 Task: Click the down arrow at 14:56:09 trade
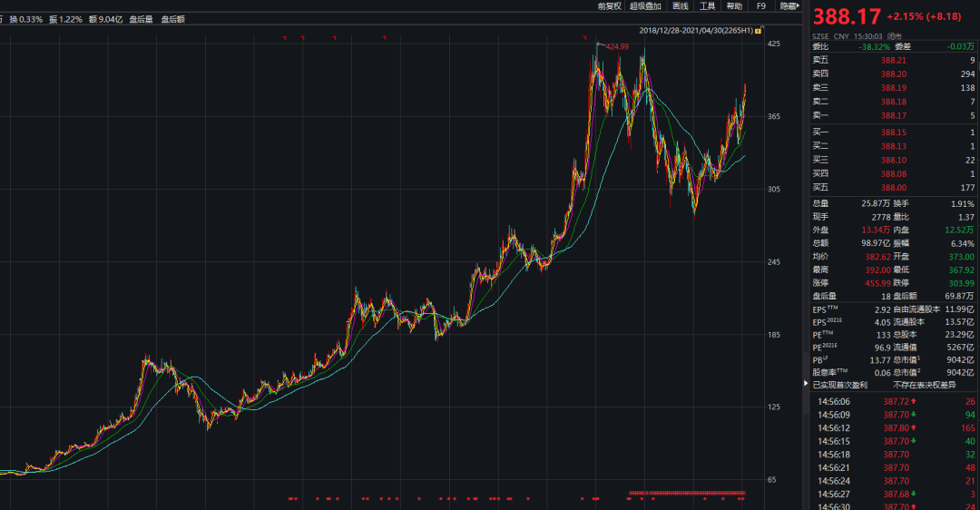913,414
